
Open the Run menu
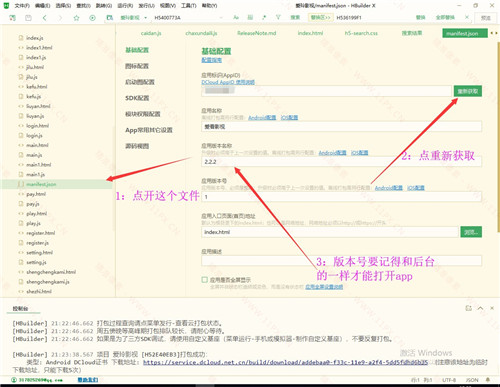tap(125, 6)
